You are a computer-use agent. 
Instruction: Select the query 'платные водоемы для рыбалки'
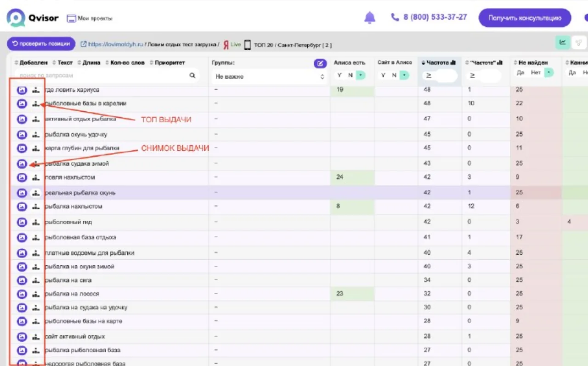coord(90,253)
